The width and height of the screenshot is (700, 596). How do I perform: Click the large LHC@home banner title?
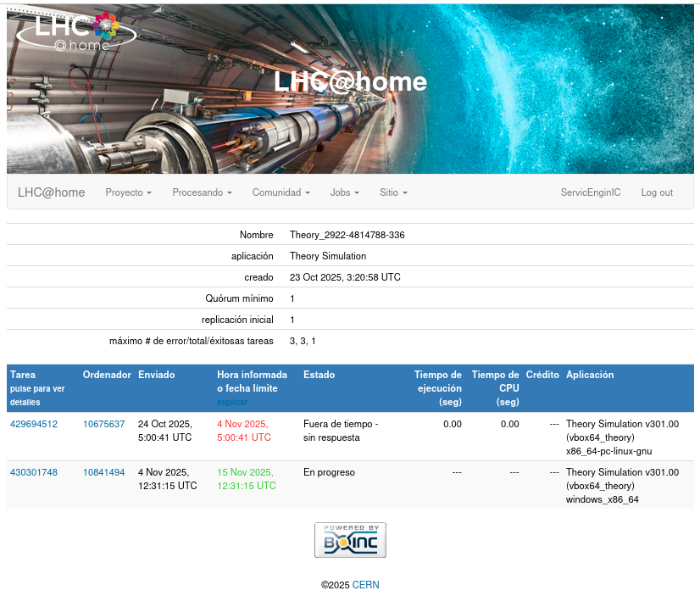[x=350, y=81]
